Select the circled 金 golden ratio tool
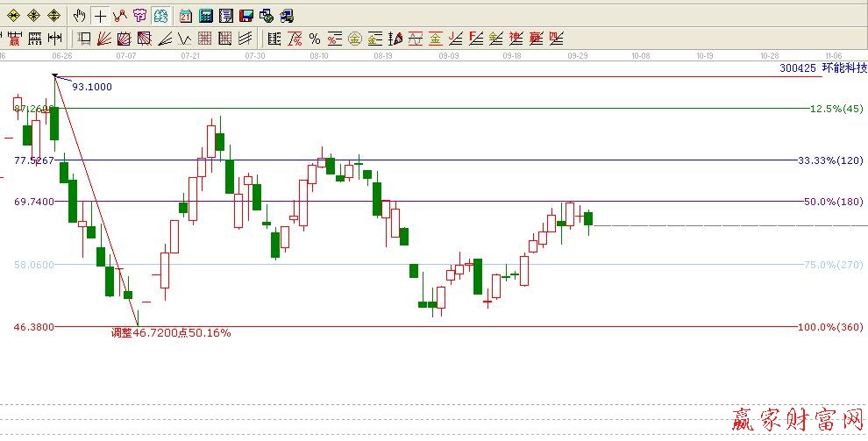 355,38
